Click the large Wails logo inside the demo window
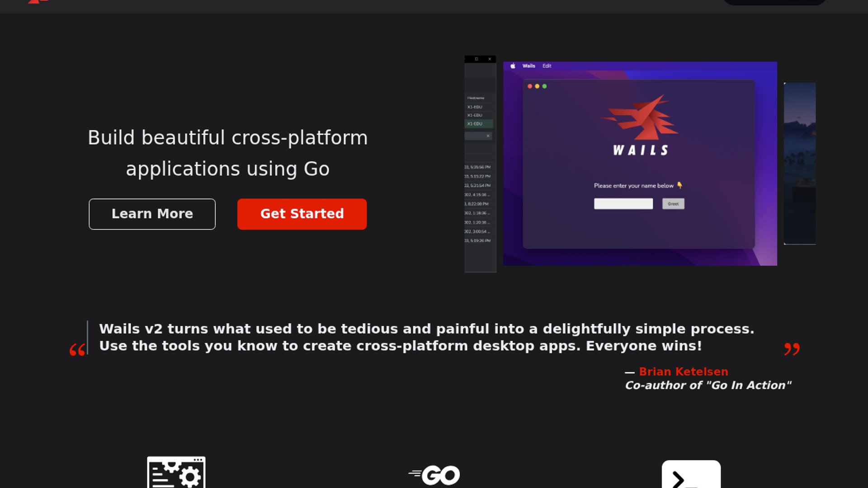Screen dimensions: 868x488 [640, 125]
